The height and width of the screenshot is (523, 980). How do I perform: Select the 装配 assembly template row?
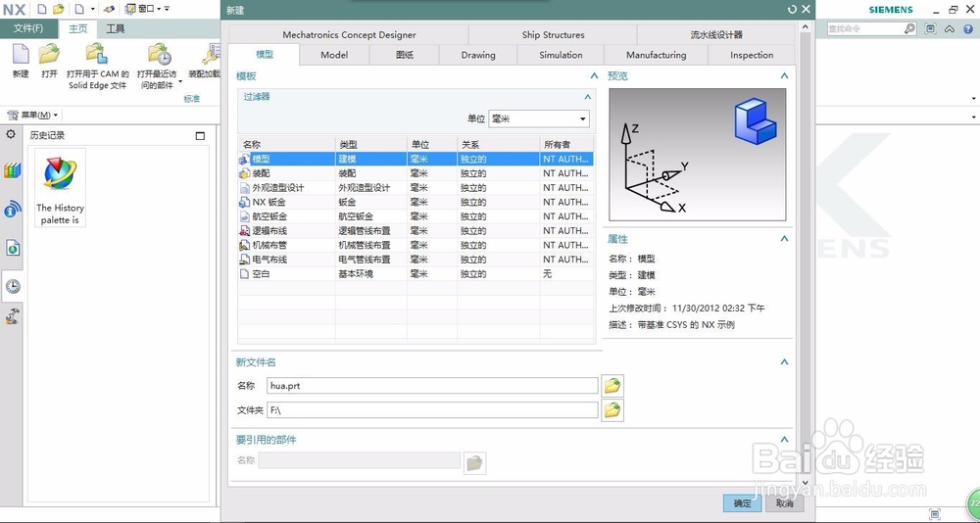[x=415, y=173]
